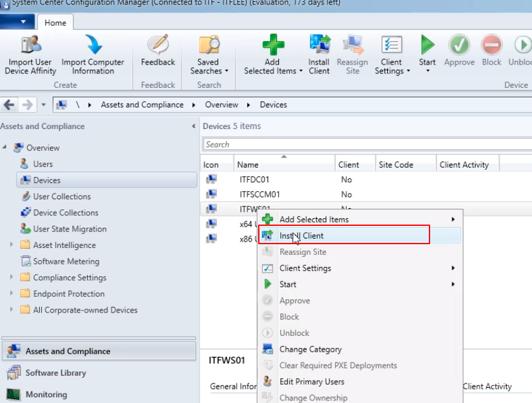The image size is (532, 403).
Task: Click the Install Client ribbon icon
Action: [x=319, y=45]
